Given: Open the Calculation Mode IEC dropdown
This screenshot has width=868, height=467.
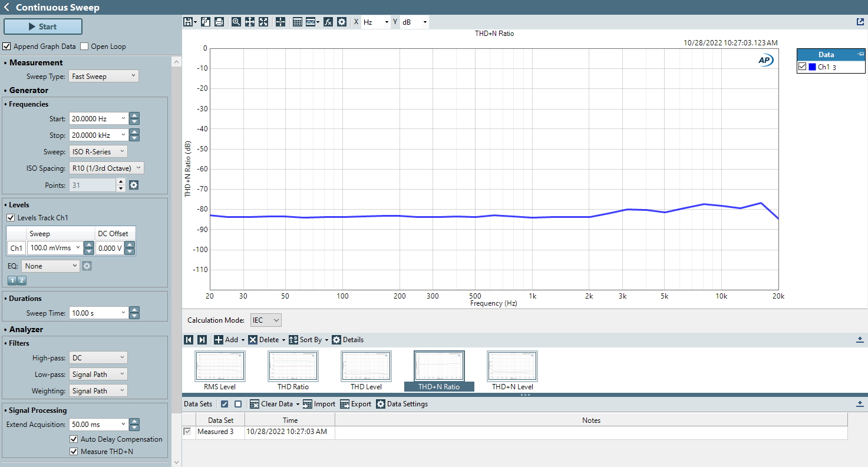Looking at the screenshot, I should tap(266, 320).
